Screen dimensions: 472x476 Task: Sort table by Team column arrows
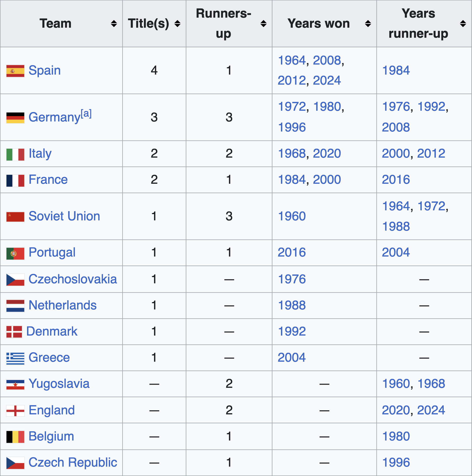click(114, 24)
